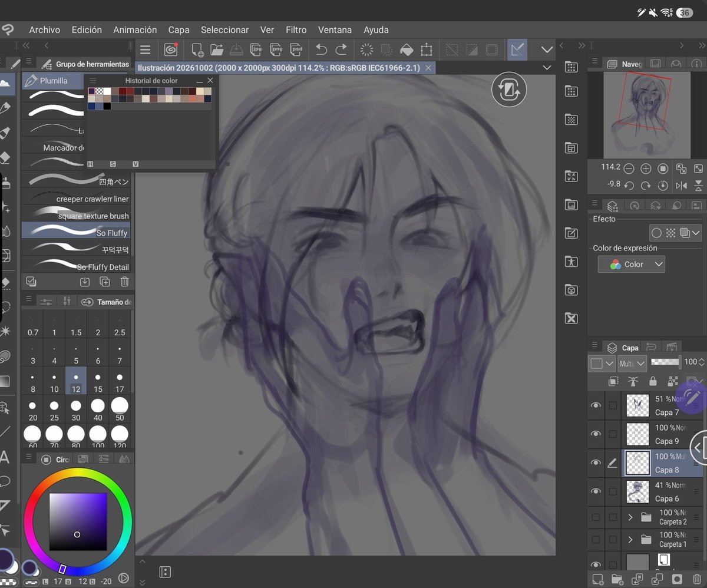Pick the white swatch in Historial de color

coord(107,91)
